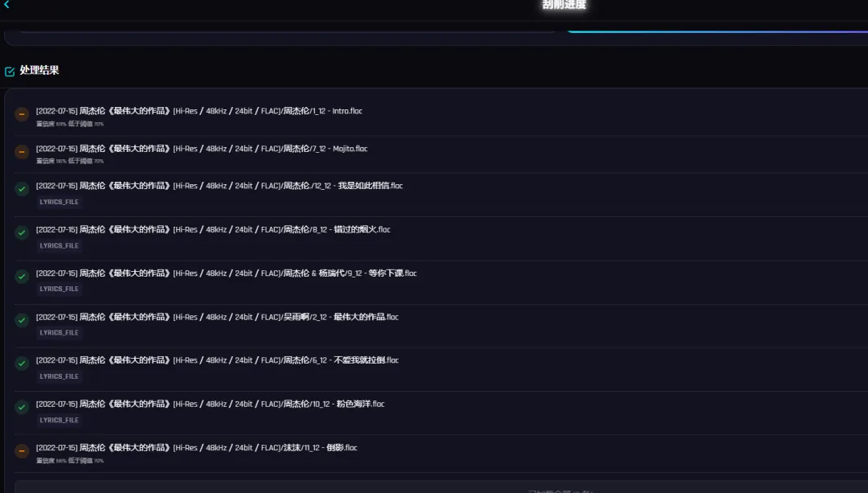Click green success icon for 最伟大的作品.flac
The image size is (868, 493).
[22, 320]
